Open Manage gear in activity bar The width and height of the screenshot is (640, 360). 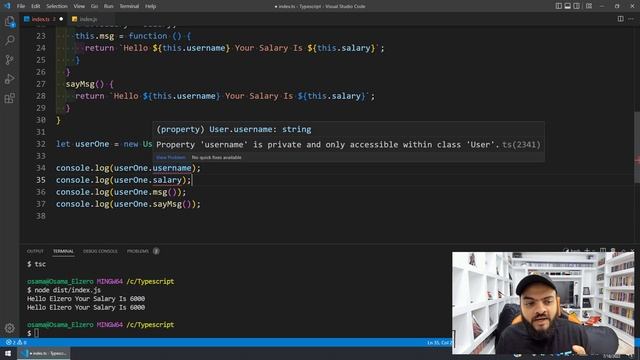click(9, 327)
